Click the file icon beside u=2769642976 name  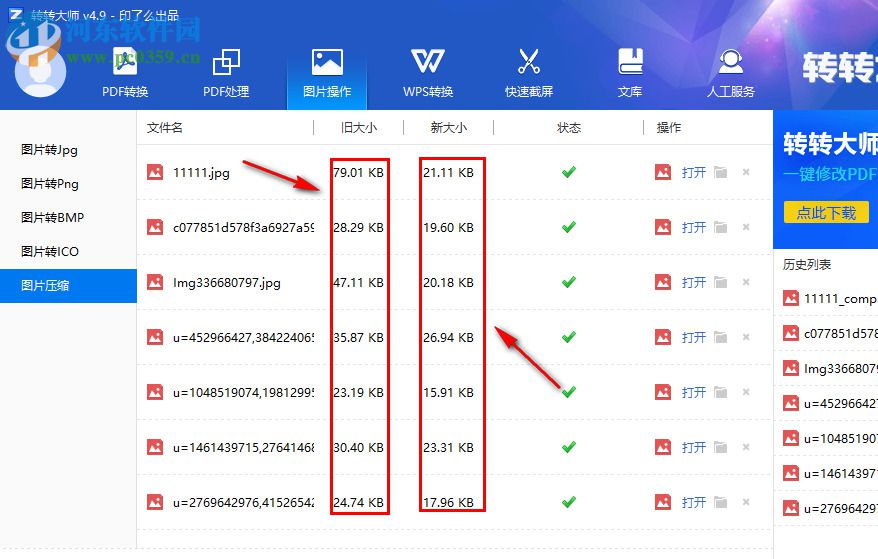click(155, 502)
